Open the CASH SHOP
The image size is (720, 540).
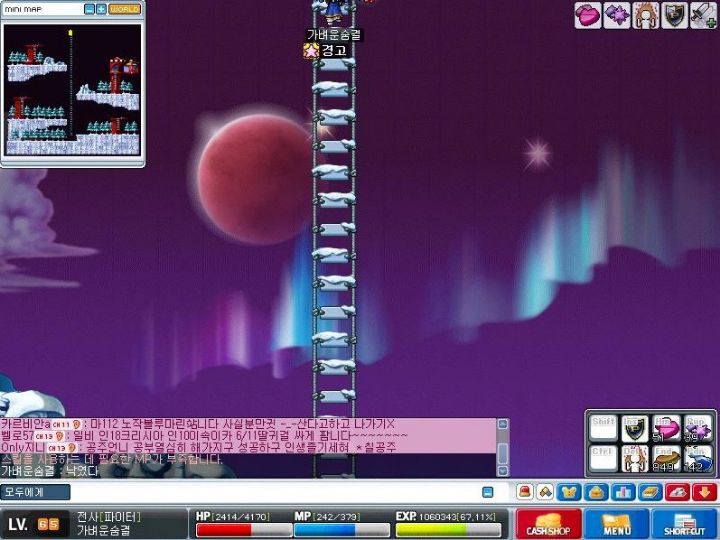[x=549, y=523]
